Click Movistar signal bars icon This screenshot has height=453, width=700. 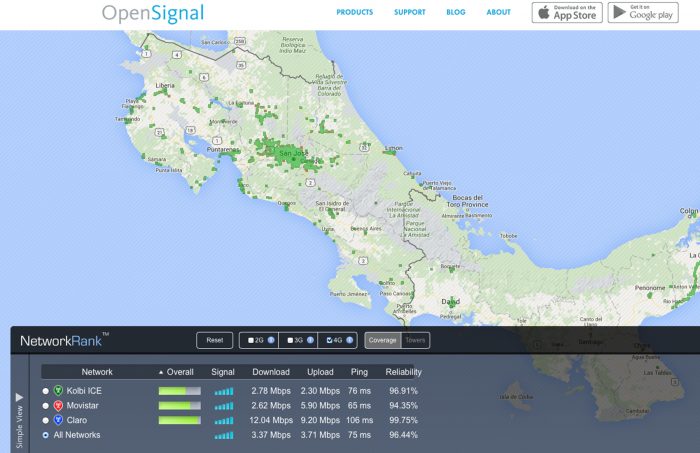(x=224, y=406)
